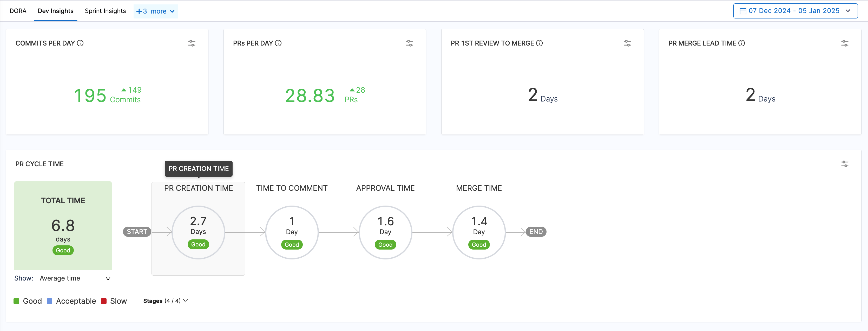
Task: Click the green Good legend swatch
Action: pos(16,301)
